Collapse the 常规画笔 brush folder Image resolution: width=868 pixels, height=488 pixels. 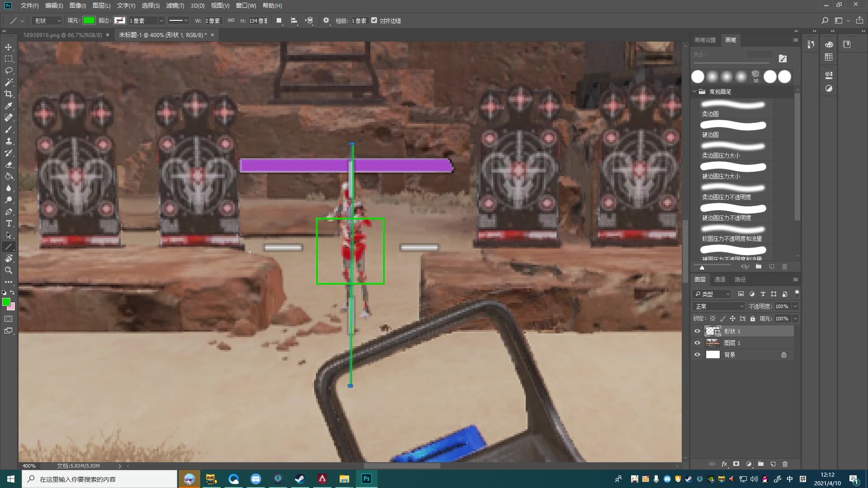tap(695, 92)
